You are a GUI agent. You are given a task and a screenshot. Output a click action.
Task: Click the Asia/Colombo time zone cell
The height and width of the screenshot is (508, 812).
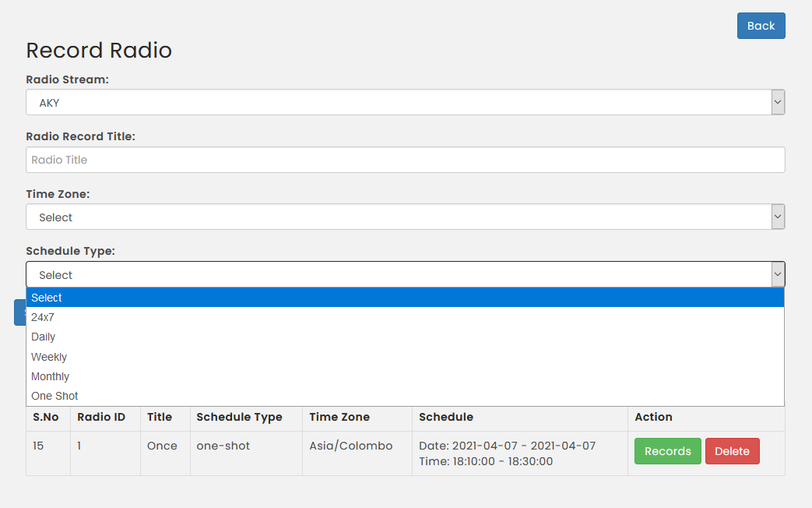pos(350,446)
